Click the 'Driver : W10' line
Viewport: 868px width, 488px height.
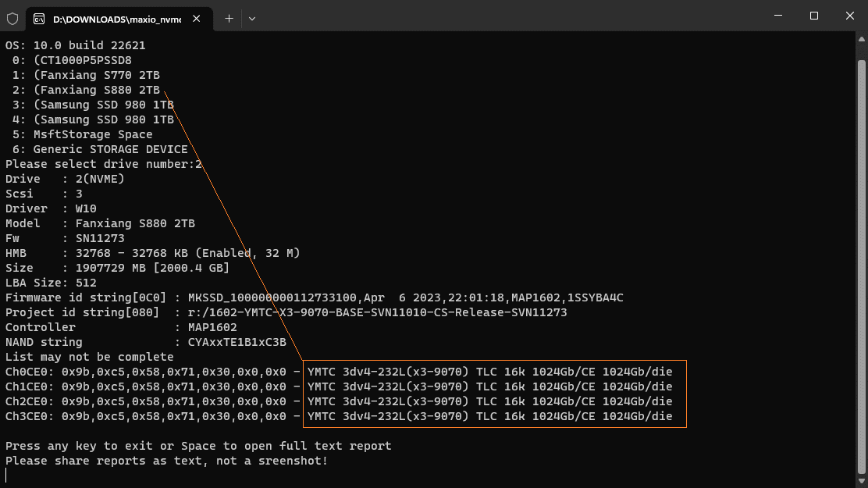click(x=51, y=208)
